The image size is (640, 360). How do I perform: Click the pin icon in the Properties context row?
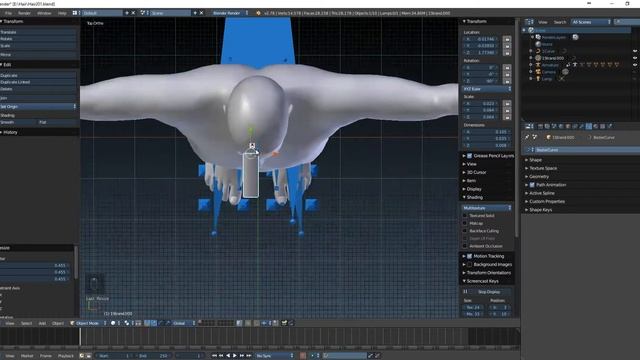click(x=527, y=137)
